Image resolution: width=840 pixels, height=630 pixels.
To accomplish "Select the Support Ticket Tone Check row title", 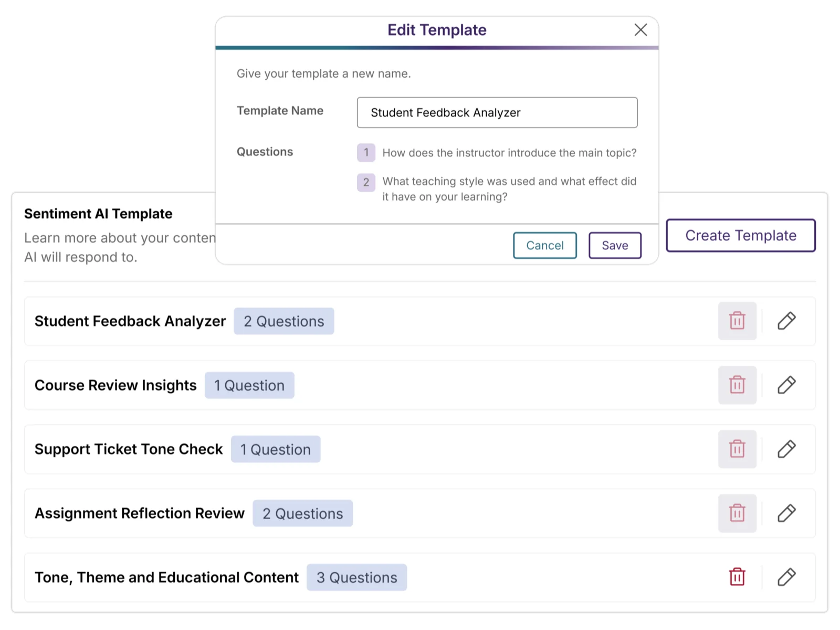I will point(129,449).
